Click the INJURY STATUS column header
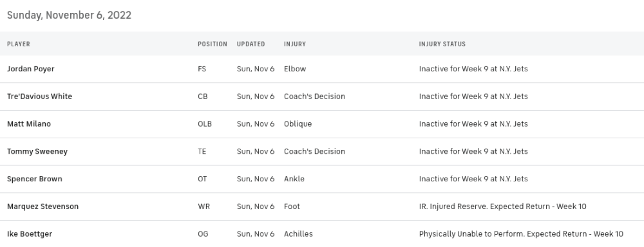Image resolution: width=644 pixels, height=247 pixels. click(x=442, y=44)
